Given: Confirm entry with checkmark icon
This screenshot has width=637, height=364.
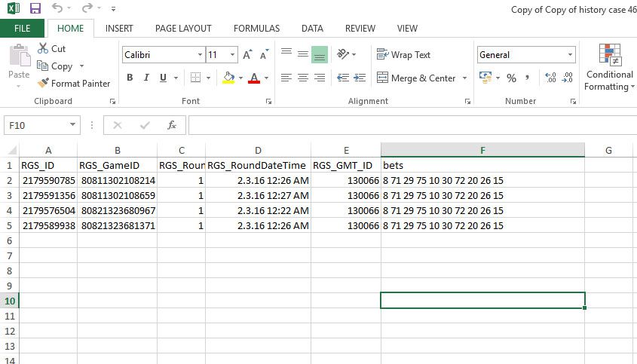Looking at the screenshot, I should pyautogui.click(x=145, y=125).
